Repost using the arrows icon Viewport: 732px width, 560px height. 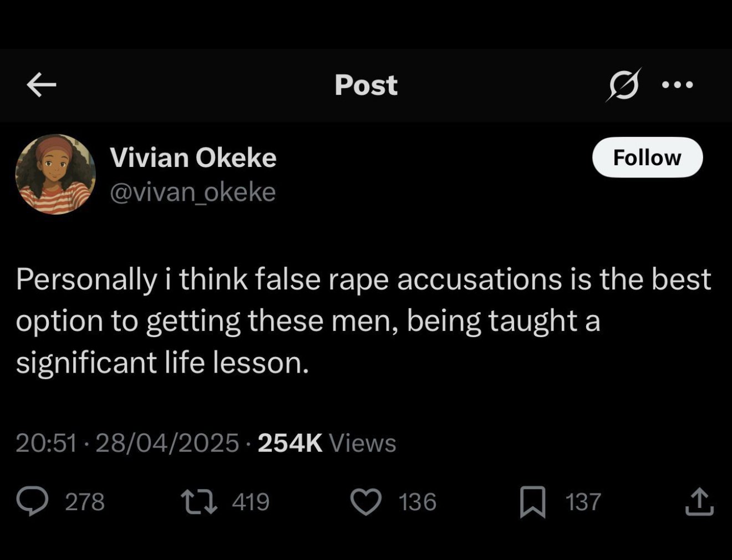click(x=199, y=501)
